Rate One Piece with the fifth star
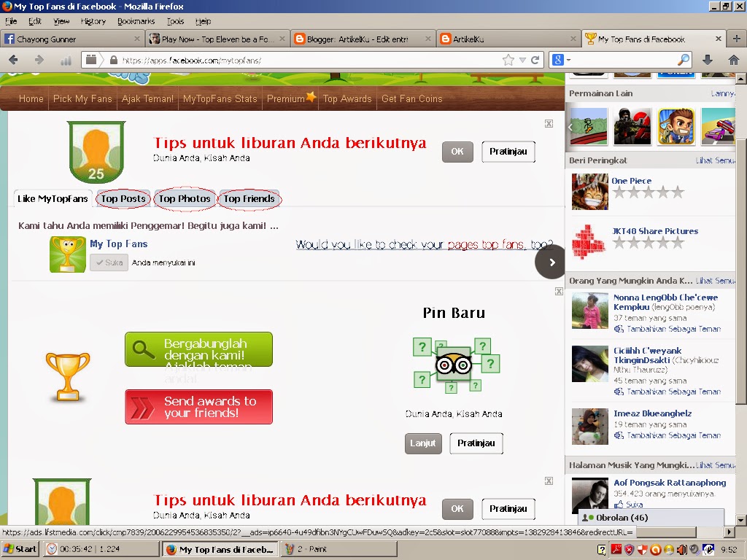Screen dimensions: 747x560 (678, 192)
